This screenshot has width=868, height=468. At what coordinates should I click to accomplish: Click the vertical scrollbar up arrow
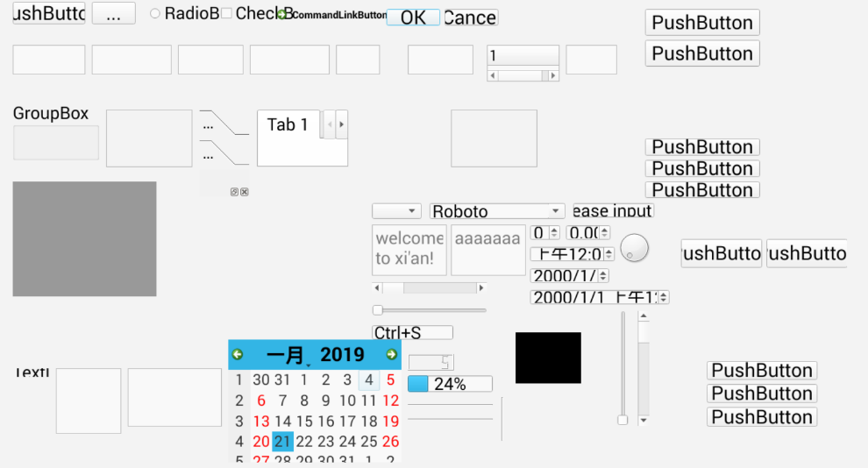(x=644, y=316)
